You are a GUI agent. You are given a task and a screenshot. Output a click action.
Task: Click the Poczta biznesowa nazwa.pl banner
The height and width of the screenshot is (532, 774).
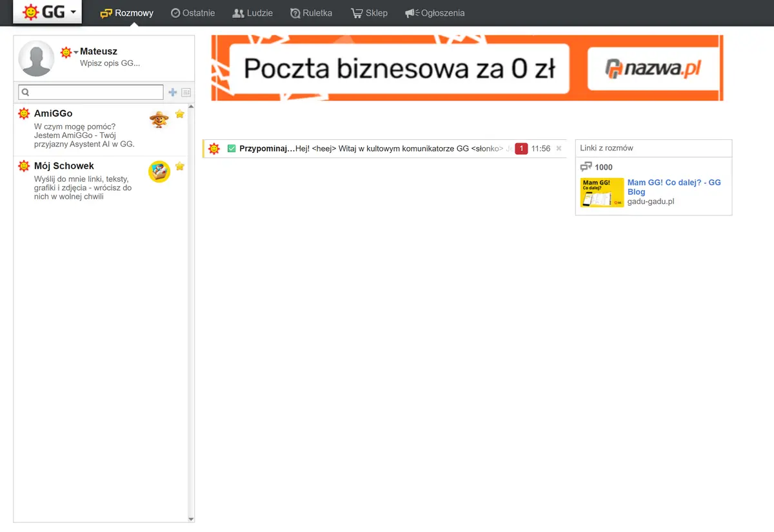point(468,68)
